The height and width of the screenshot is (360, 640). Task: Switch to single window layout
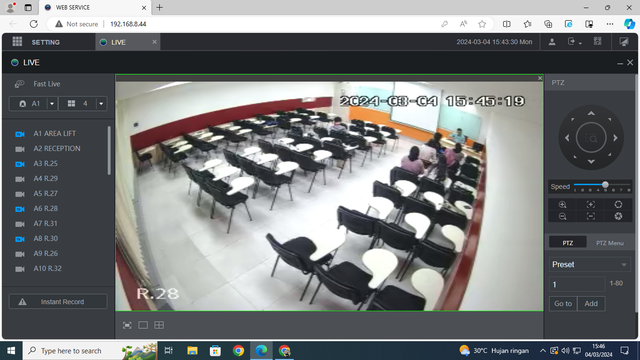click(143, 325)
